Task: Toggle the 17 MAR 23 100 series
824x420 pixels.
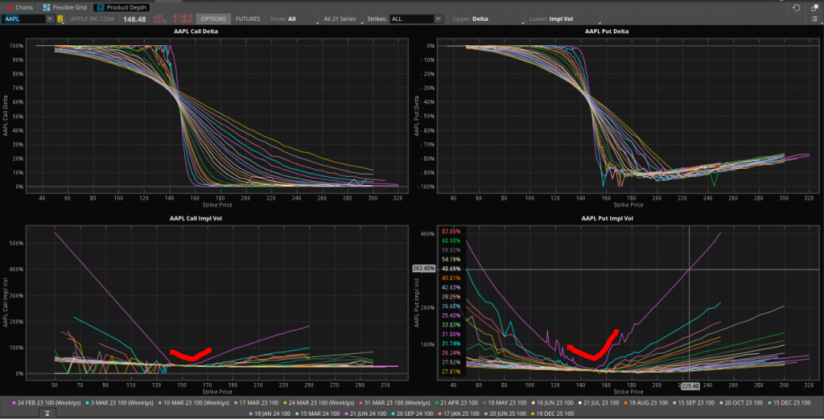Action: pyautogui.click(x=256, y=403)
